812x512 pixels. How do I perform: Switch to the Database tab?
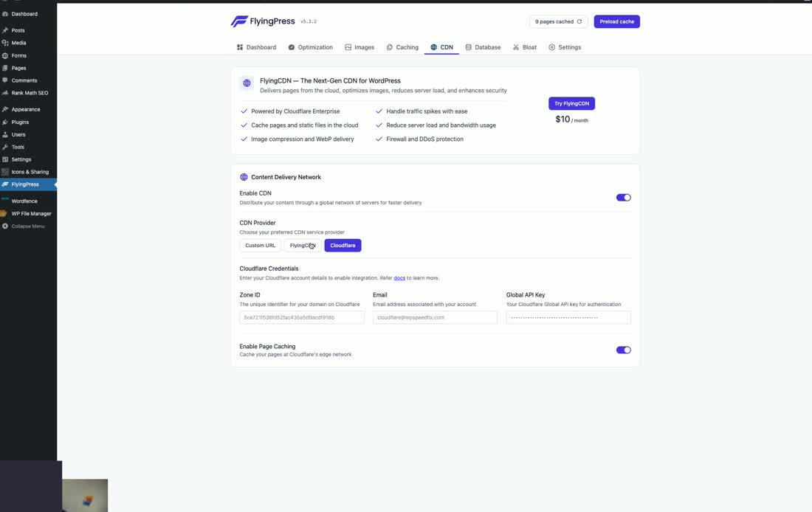pyautogui.click(x=483, y=47)
